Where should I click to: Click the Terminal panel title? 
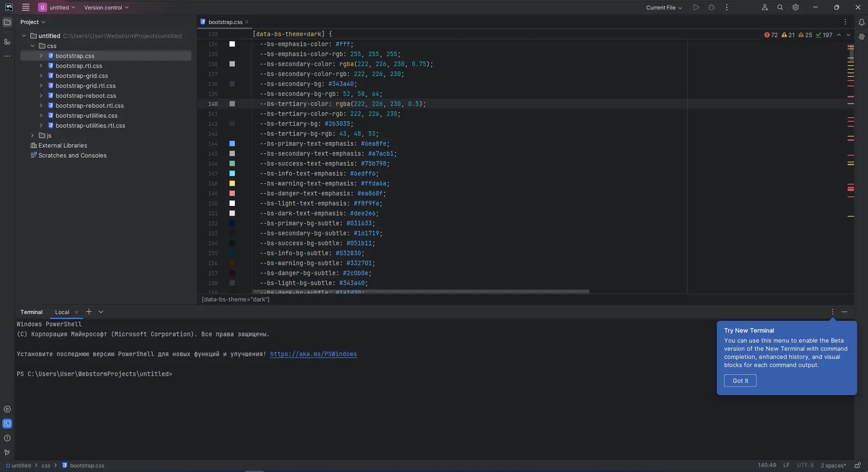pos(31,312)
